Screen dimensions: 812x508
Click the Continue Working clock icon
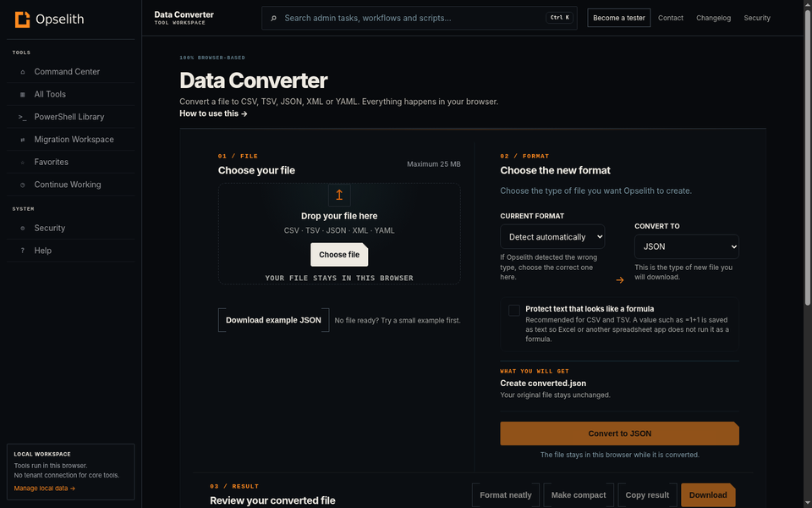click(x=22, y=185)
